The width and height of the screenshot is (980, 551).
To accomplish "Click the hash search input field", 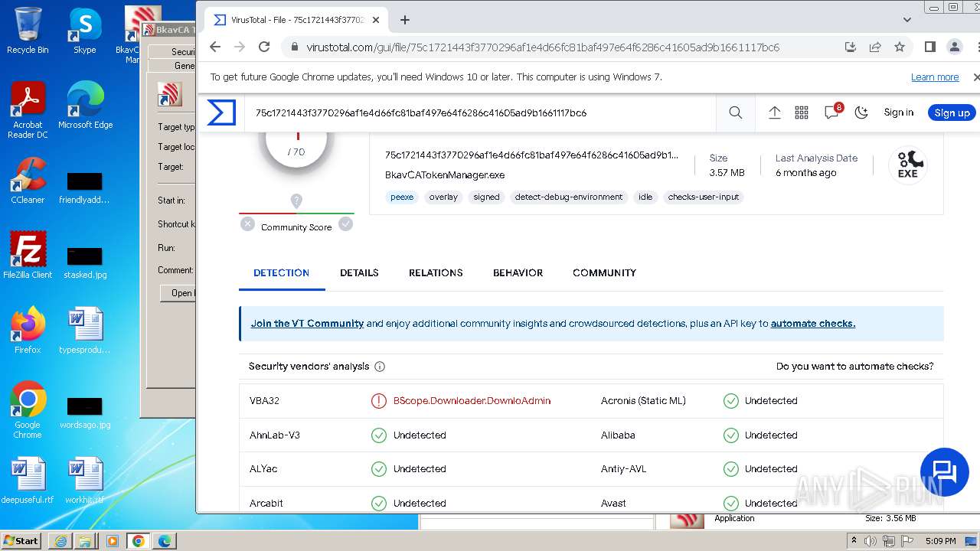I will click(x=481, y=112).
